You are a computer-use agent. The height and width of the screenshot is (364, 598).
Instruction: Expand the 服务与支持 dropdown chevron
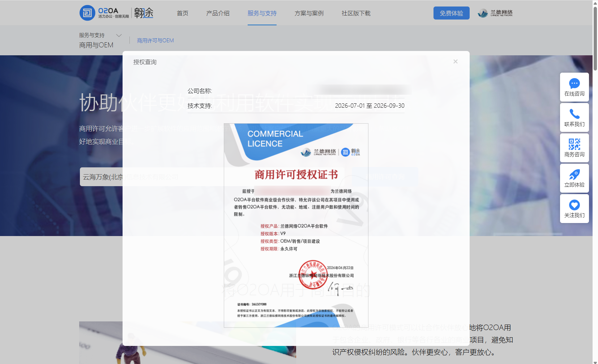[x=119, y=35]
